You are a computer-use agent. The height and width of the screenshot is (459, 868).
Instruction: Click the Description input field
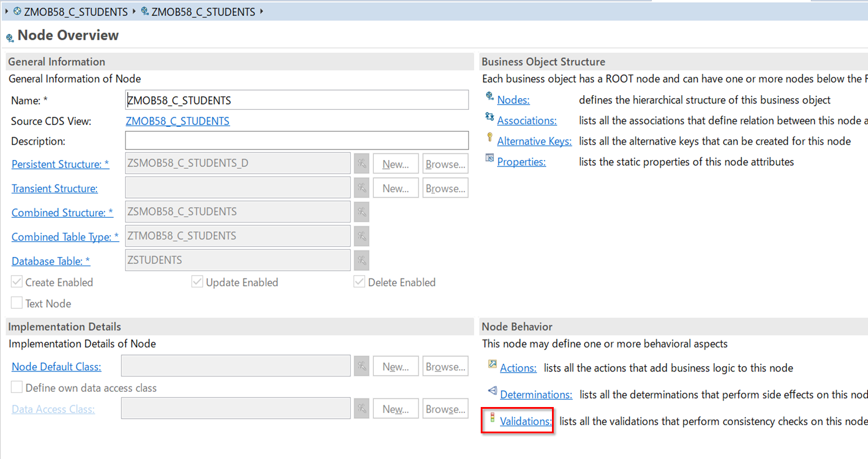coord(297,140)
